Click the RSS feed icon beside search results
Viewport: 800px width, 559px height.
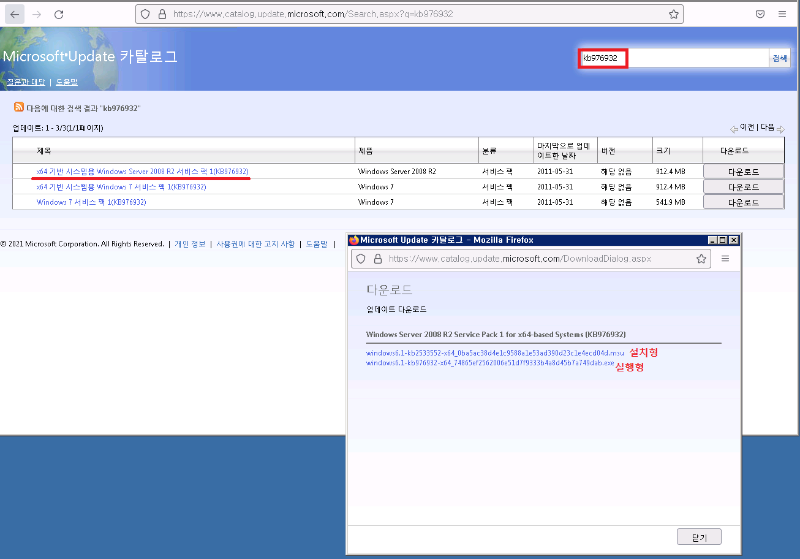pyautogui.click(x=18, y=107)
